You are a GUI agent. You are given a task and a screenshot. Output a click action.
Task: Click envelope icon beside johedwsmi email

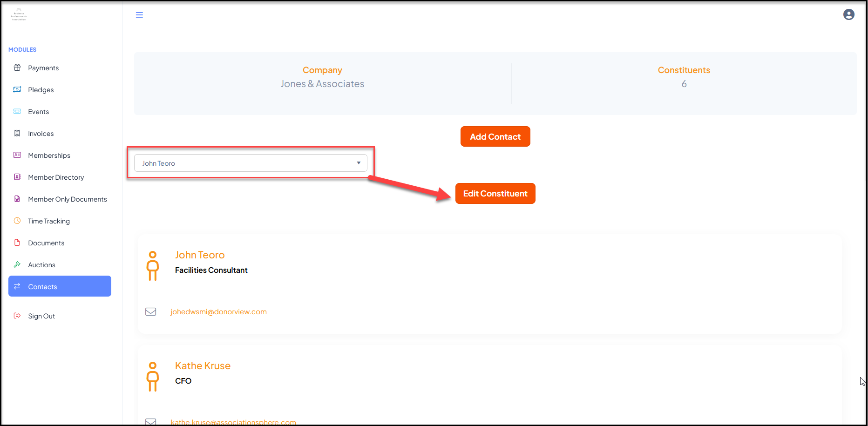[x=151, y=311]
